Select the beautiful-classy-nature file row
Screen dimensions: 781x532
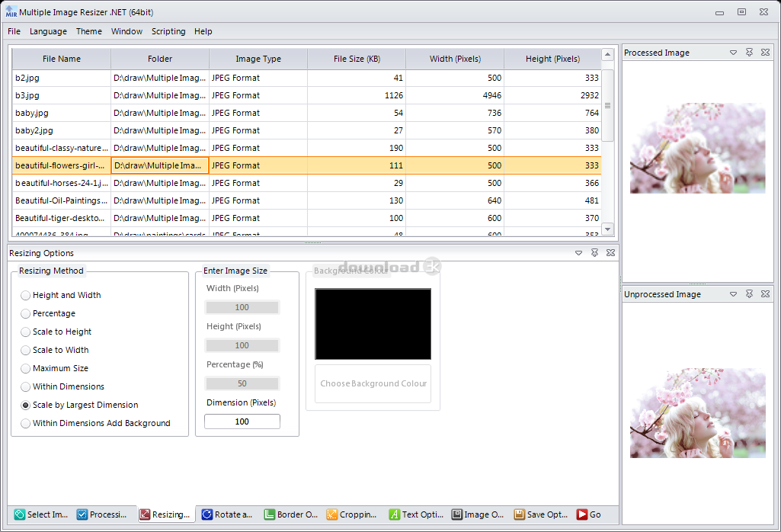pyautogui.click(x=306, y=148)
